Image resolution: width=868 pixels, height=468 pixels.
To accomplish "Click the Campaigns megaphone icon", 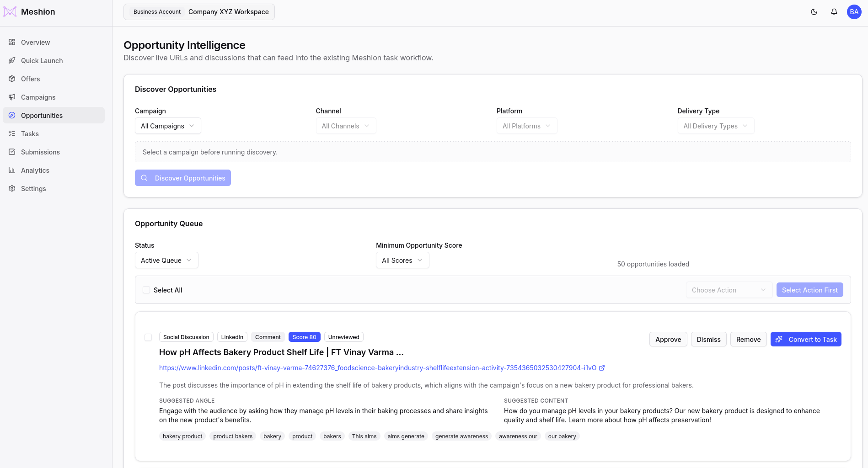I will click(12, 97).
